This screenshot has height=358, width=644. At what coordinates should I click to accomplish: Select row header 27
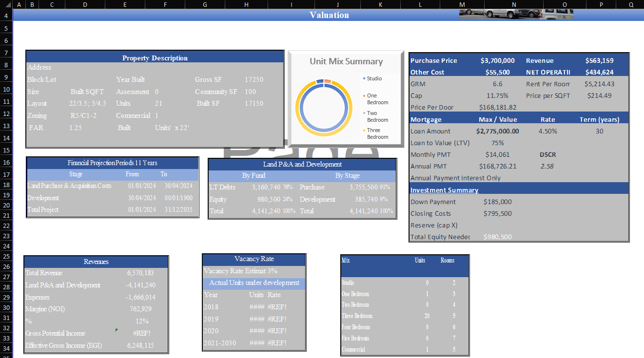(x=6, y=277)
